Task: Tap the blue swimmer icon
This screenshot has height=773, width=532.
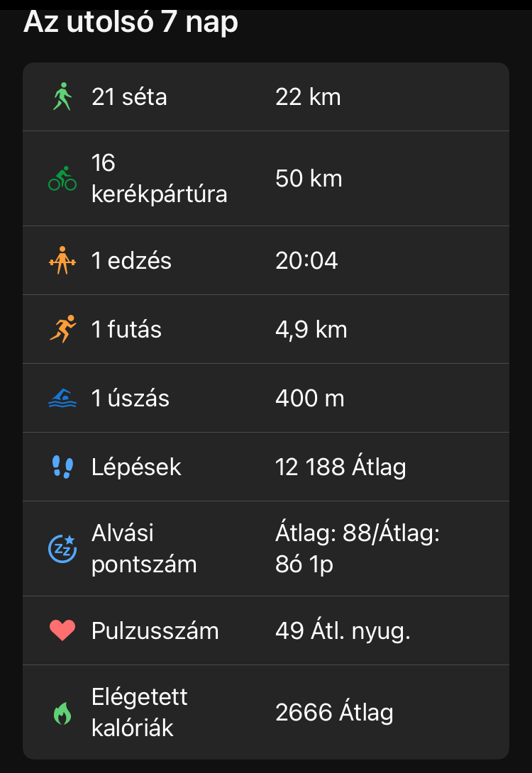Action: point(62,399)
